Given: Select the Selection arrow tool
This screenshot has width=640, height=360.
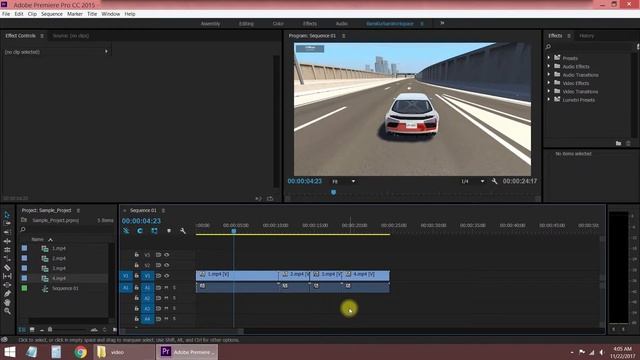Looking at the screenshot, I should click(x=7, y=215).
